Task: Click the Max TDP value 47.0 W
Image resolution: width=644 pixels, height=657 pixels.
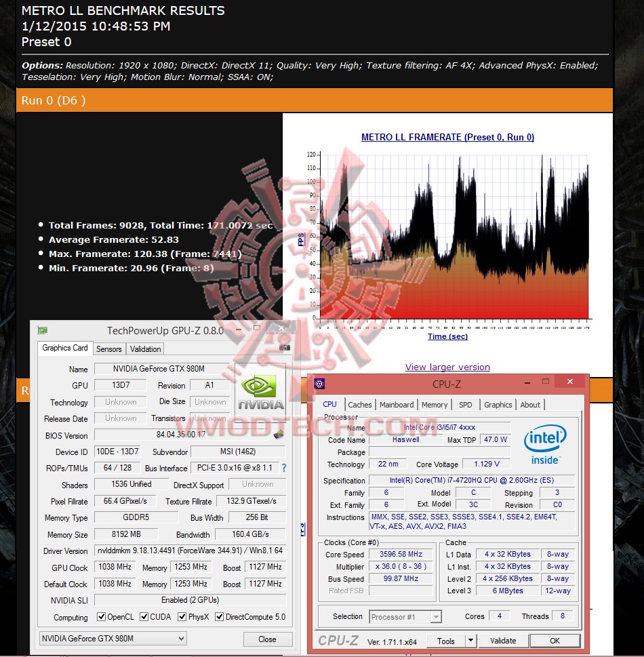Action: 496,439
